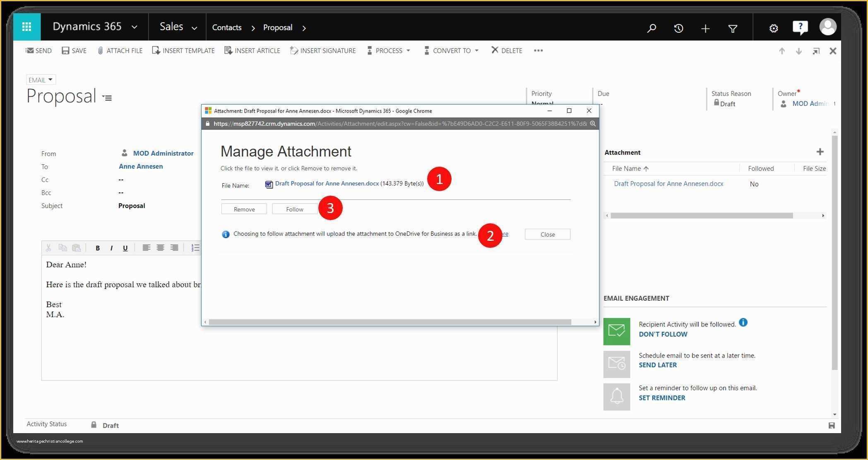Click SEND in the command bar
868x460 pixels.
[38, 50]
